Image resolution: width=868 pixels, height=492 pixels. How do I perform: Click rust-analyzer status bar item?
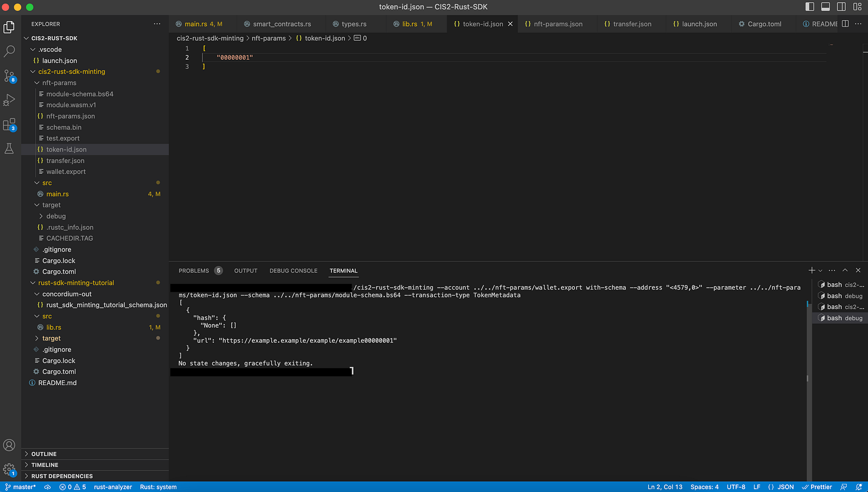(113, 487)
